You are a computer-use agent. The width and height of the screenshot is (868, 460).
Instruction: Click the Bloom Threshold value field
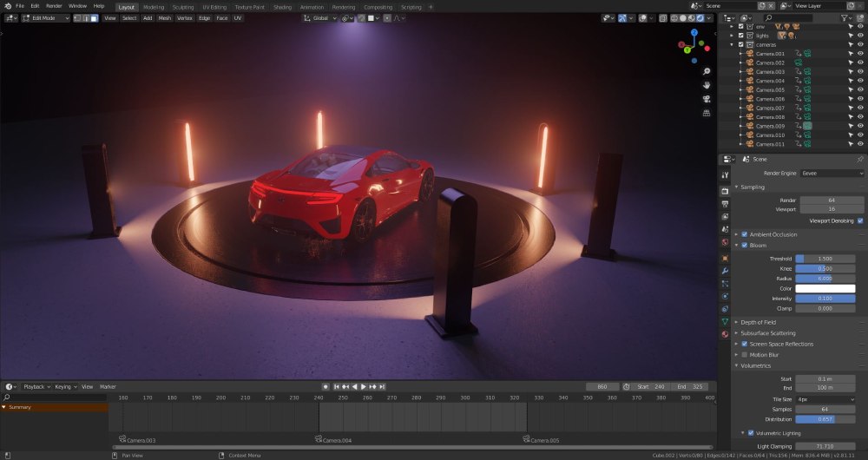tap(825, 259)
